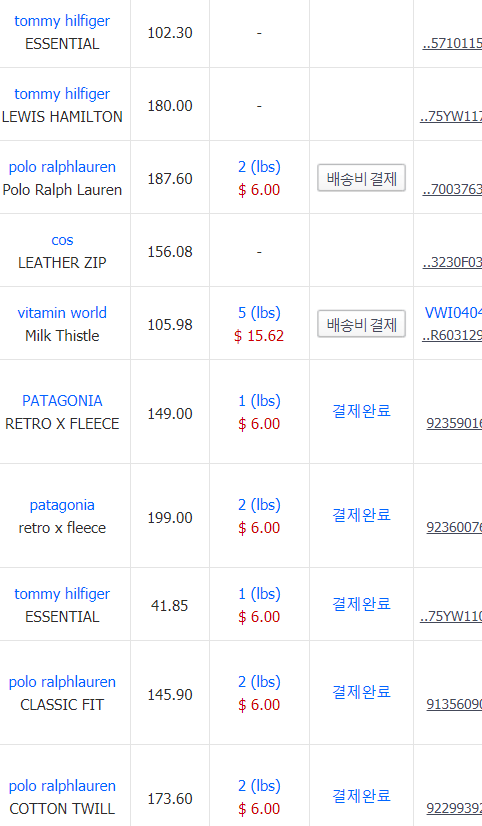
Task: Select the price 145.90
Action: pyautogui.click(x=170, y=695)
